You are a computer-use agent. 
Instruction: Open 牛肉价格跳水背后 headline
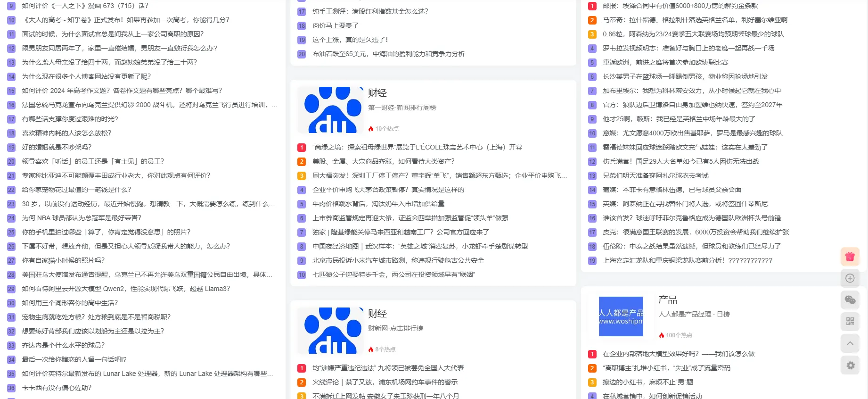click(378, 204)
